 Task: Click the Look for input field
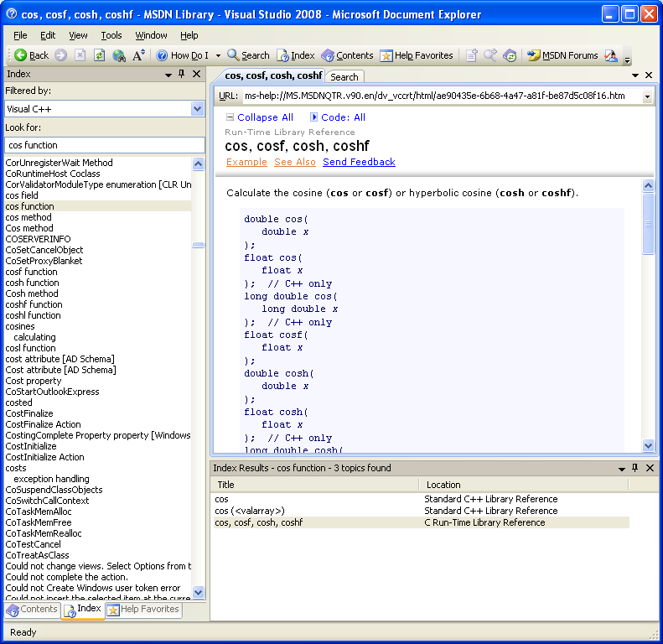[x=105, y=145]
